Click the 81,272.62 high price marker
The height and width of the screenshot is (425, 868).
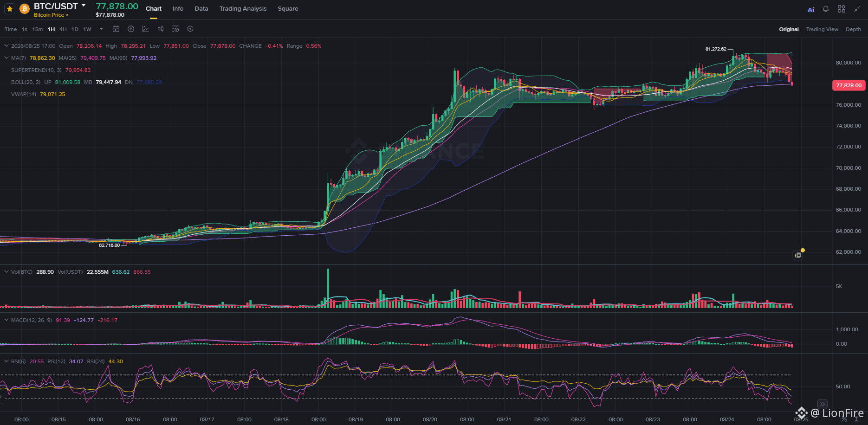tap(716, 49)
